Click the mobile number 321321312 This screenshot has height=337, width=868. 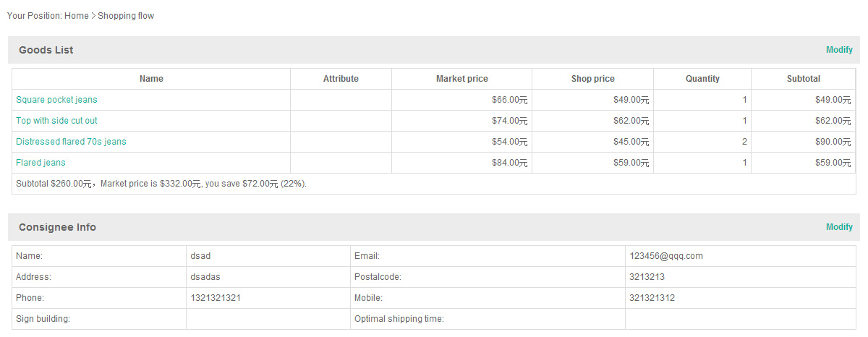[652, 298]
